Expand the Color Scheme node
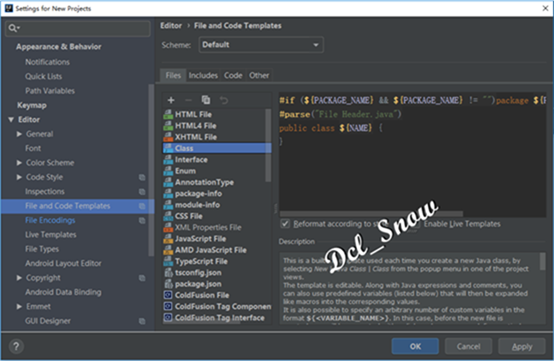Screen dimensions: 554x361 click(19, 163)
